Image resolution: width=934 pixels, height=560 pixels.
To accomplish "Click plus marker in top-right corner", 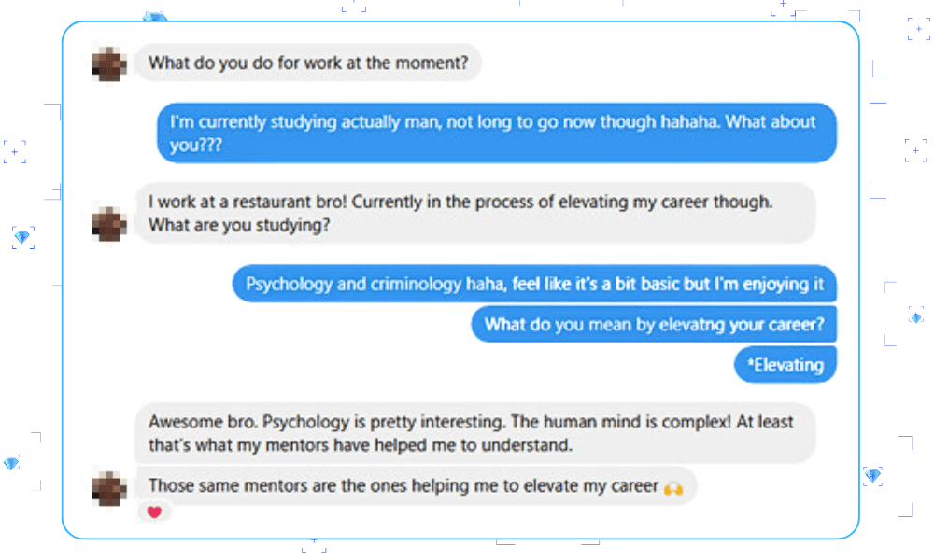I will (917, 27).
